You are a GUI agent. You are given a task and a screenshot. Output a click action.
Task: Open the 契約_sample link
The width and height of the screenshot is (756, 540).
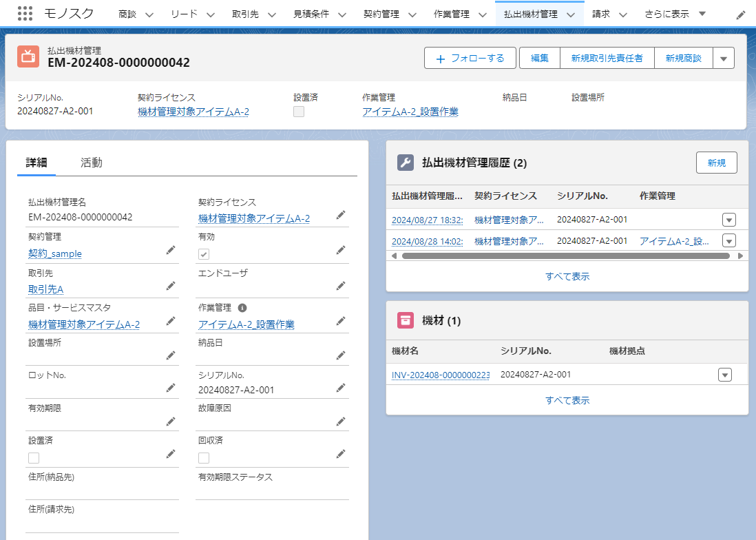point(55,253)
